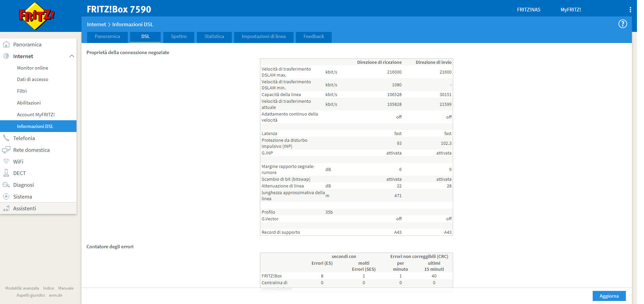Select Monitor online in sidebar

(33, 68)
